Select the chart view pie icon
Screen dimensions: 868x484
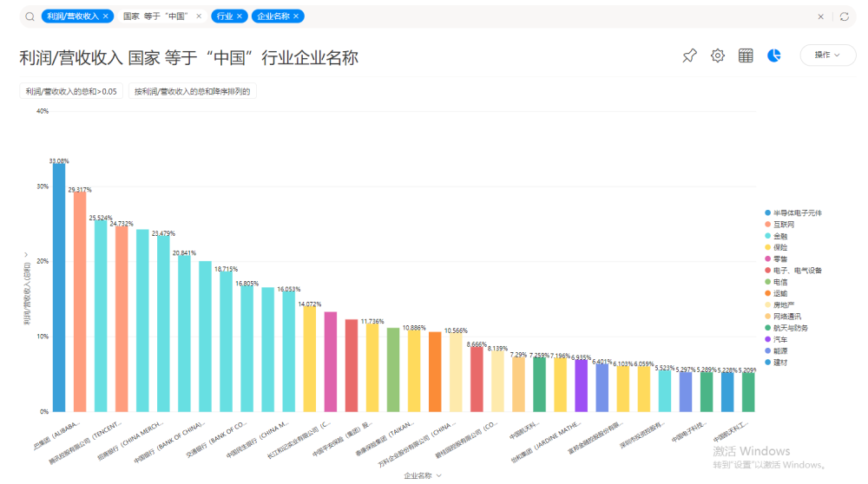[x=774, y=56]
